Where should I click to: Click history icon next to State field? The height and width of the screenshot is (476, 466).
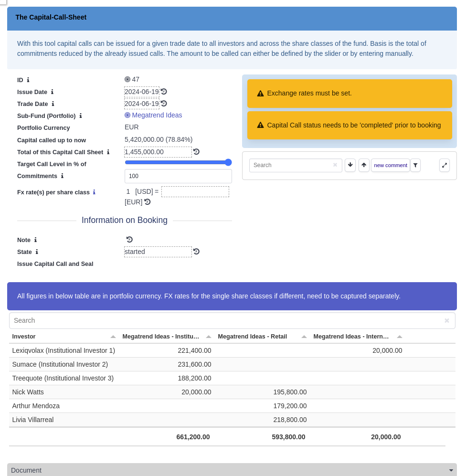tap(196, 252)
